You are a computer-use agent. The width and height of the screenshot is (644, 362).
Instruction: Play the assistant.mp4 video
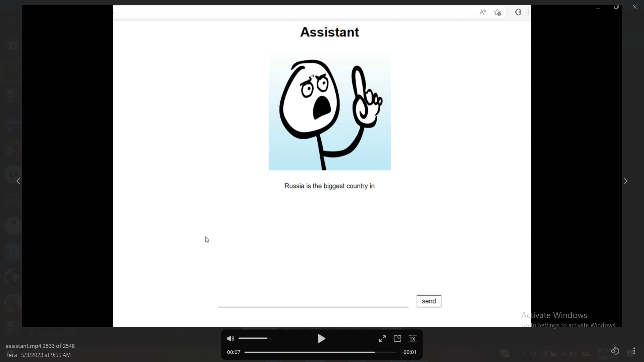(x=321, y=339)
